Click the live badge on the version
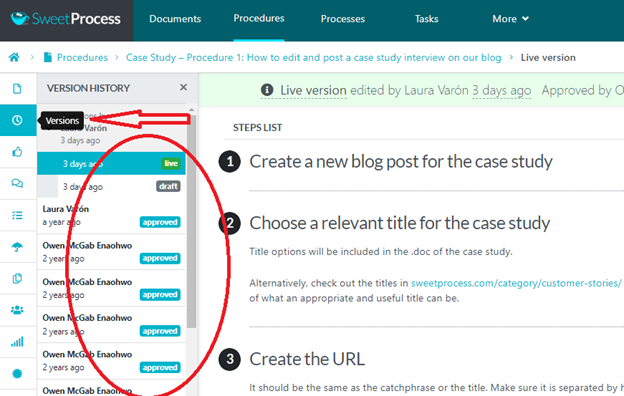Screen dimensions: 624x396 coord(171,164)
